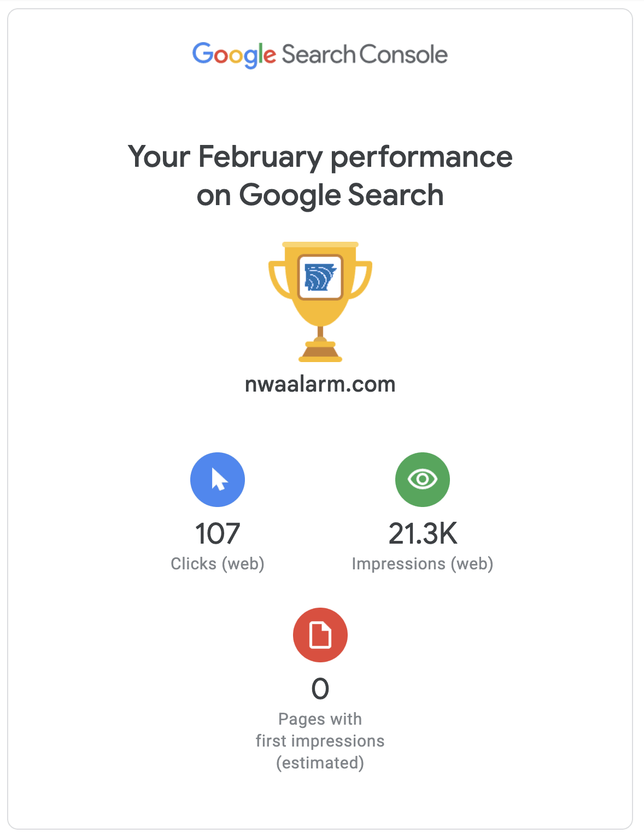
Task: Click the red pages document icon
Action: click(320, 634)
